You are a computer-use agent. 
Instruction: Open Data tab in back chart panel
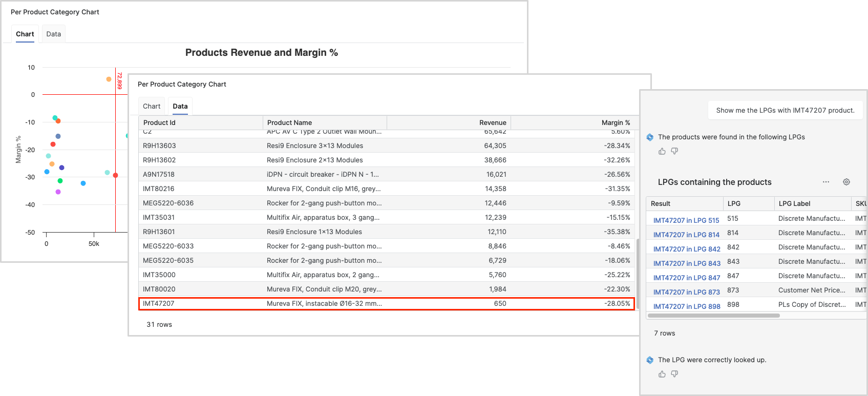click(53, 34)
